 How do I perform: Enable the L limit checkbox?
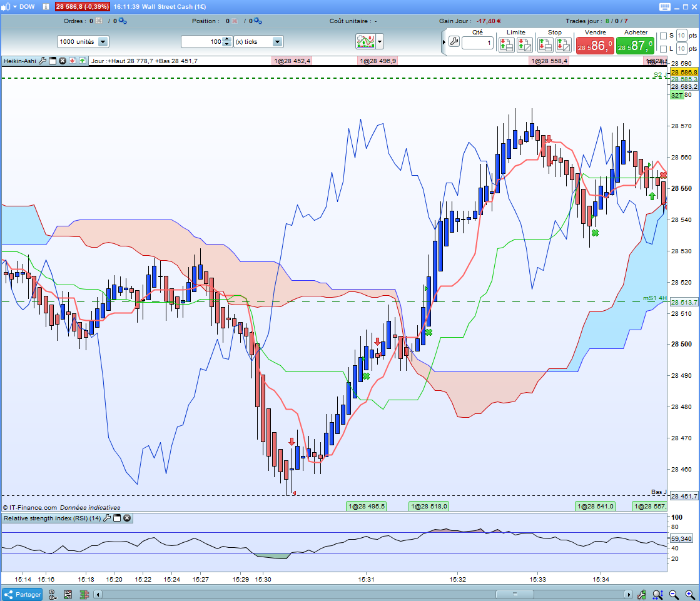point(663,49)
